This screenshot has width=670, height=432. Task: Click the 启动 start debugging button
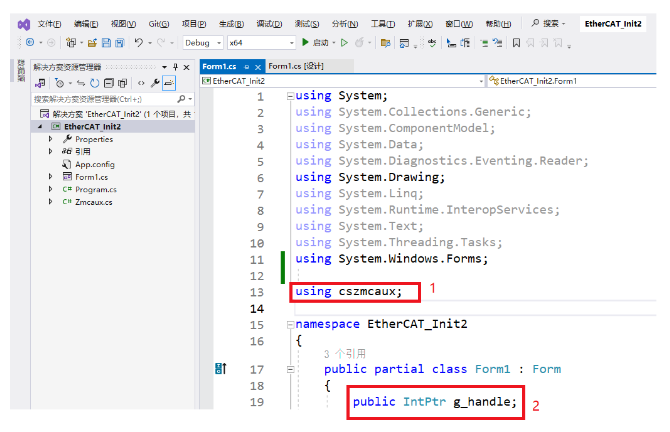pyautogui.click(x=315, y=43)
